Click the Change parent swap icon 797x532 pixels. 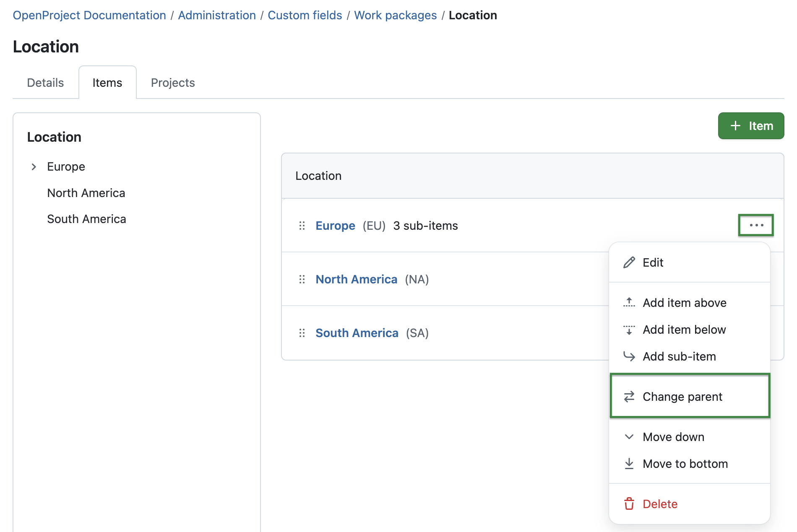coord(629,396)
